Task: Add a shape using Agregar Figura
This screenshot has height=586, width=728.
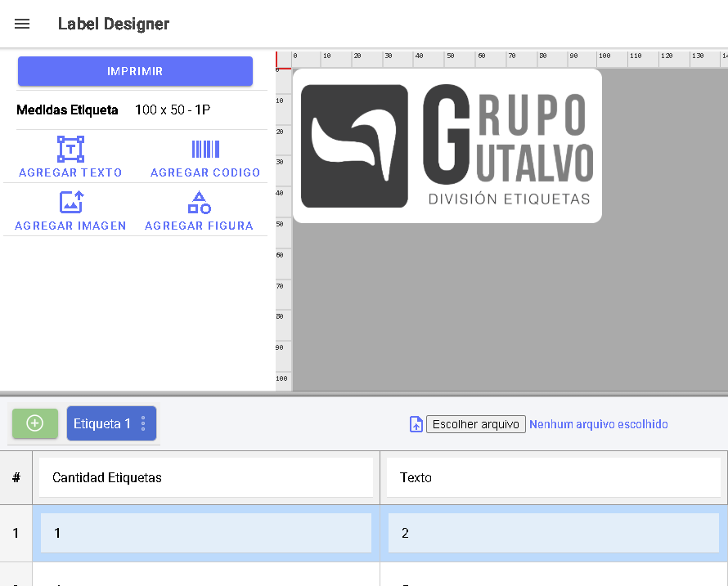Action: coord(199,203)
